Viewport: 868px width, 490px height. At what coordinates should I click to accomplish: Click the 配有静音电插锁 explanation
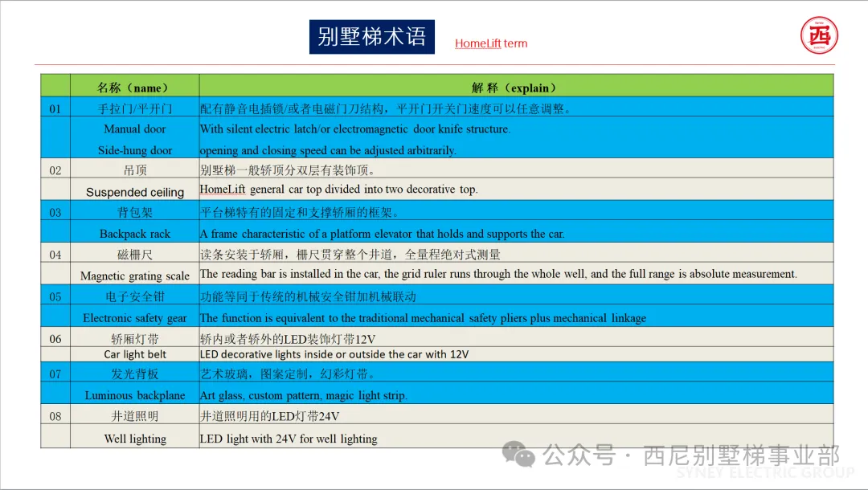pos(385,108)
